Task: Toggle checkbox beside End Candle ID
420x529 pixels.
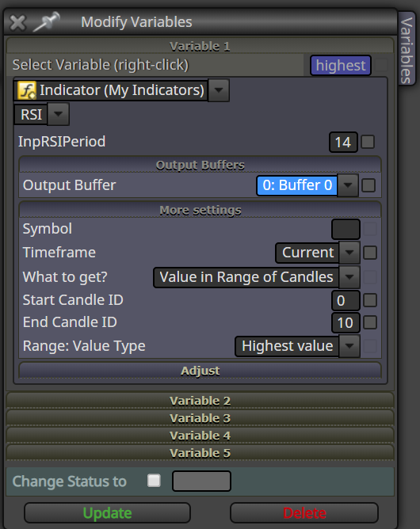Action: (x=370, y=322)
